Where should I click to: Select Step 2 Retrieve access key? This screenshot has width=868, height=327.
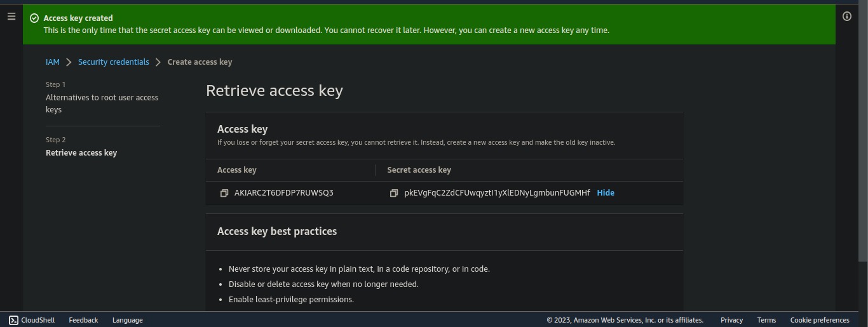81,153
